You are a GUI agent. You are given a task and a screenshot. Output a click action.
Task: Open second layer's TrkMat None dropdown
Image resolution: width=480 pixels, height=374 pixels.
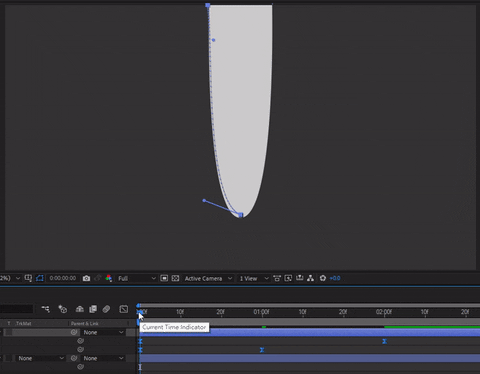pyautogui.click(x=41, y=358)
